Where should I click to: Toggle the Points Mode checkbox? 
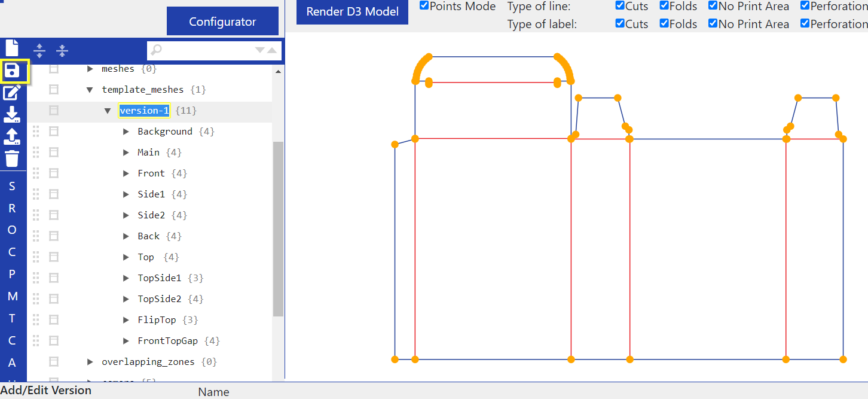(x=424, y=6)
